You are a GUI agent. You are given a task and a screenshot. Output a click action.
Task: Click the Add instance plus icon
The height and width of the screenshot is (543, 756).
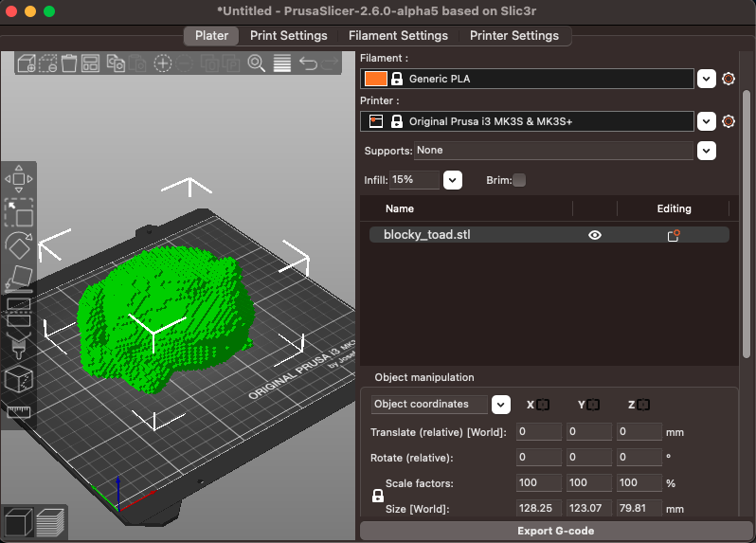point(163,63)
